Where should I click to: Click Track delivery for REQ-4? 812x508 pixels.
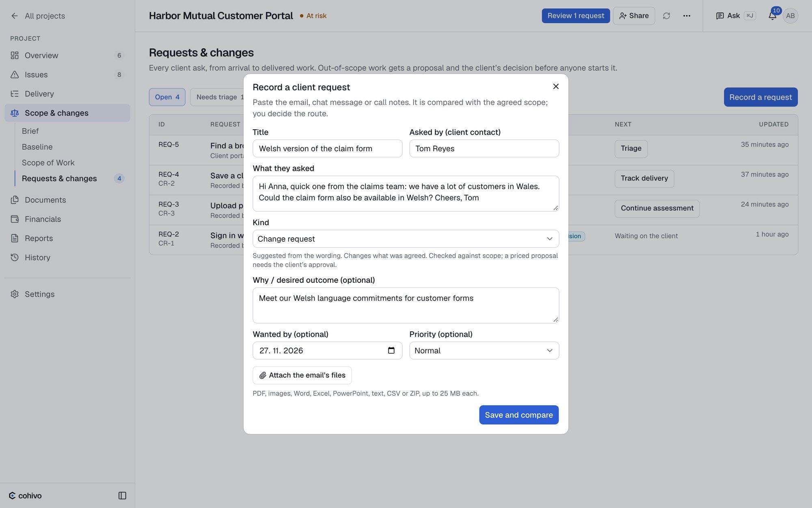pyautogui.click(x=644, y=178)
